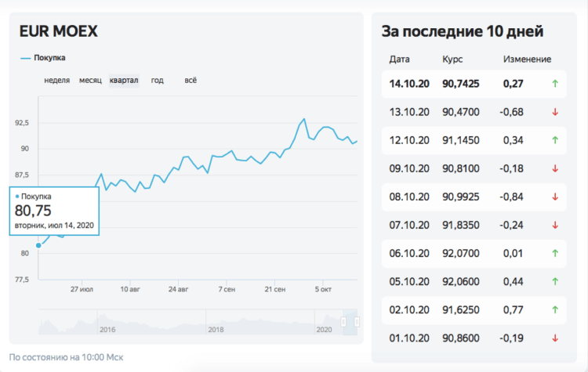
Task: Click the 'Курс' column header
Action: coord(452,60)
